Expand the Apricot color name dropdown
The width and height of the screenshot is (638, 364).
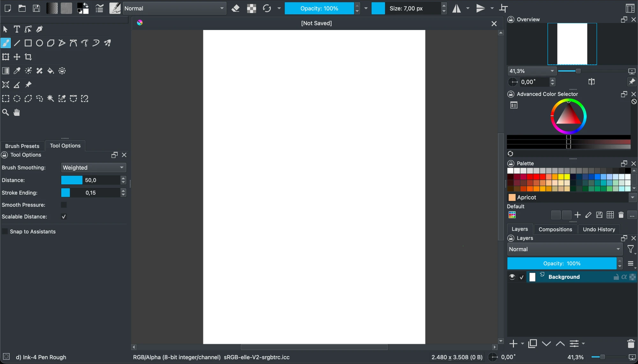(x=632, y=197)
